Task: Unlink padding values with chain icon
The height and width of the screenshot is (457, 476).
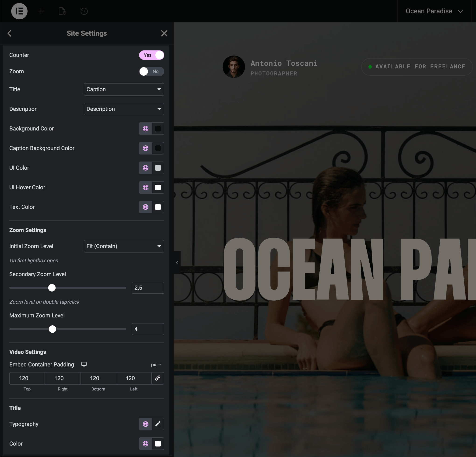Action: (157, 378)
